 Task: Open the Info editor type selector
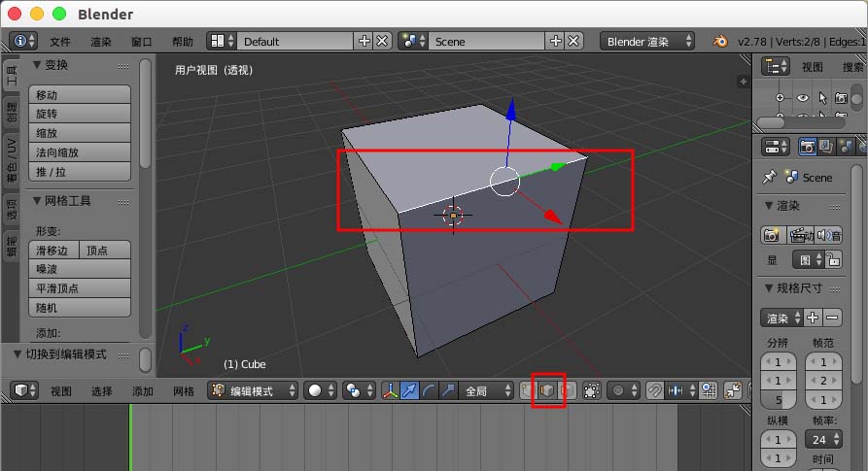pyautogui.click(x=23, y=41)
